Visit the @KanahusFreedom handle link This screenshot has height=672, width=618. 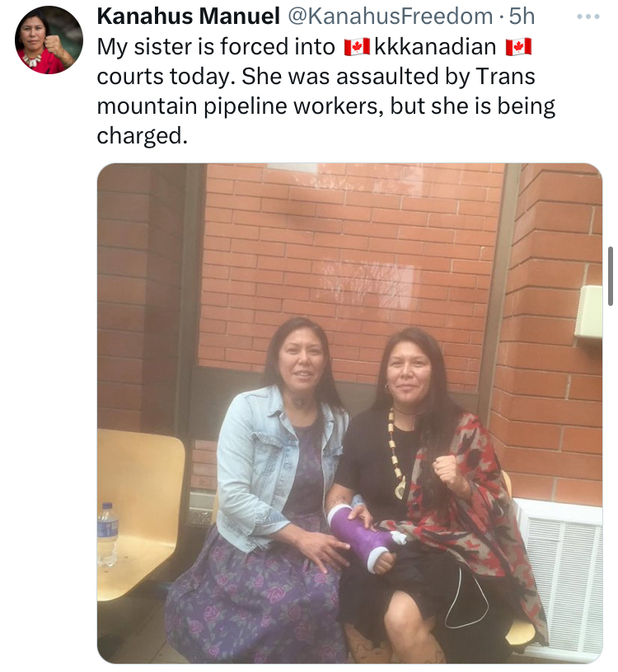pos(390,16)
